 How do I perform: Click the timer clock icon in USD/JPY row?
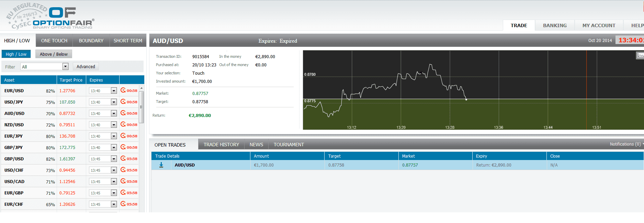pos(123,102)
